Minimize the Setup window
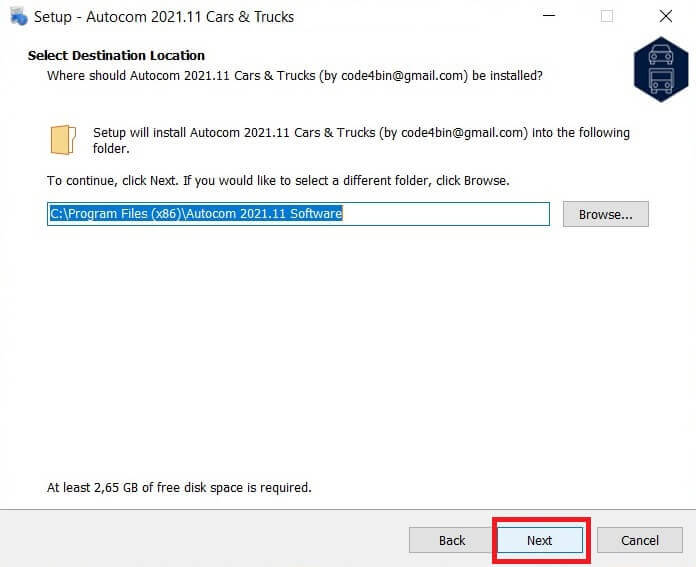The height and width of the screenshot is (567, 696). point(549,16)
